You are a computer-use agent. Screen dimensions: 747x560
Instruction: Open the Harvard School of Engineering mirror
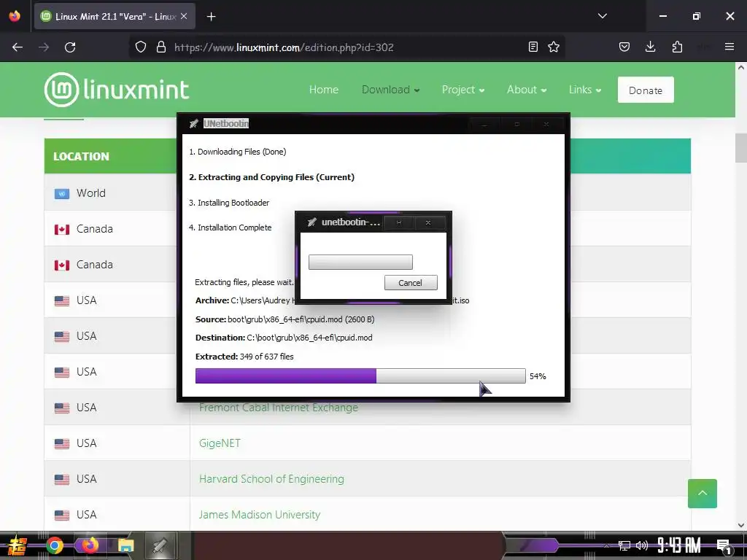click(x=271, y=479)
